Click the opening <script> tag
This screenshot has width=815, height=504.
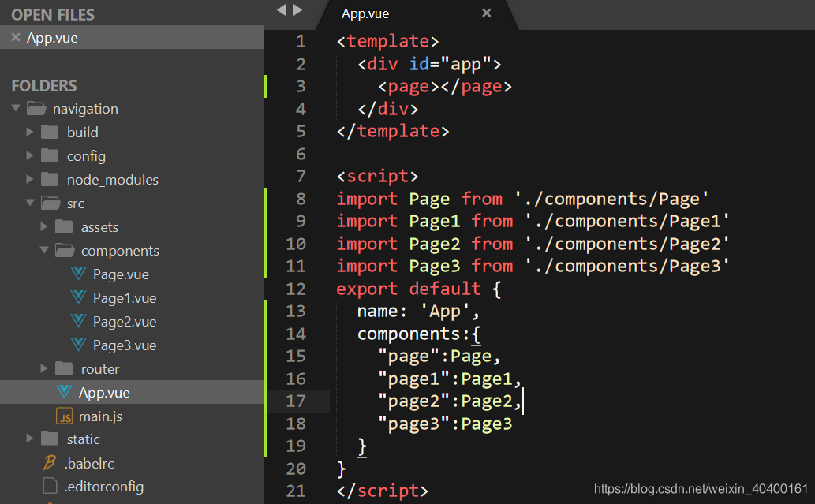[377, 176]
